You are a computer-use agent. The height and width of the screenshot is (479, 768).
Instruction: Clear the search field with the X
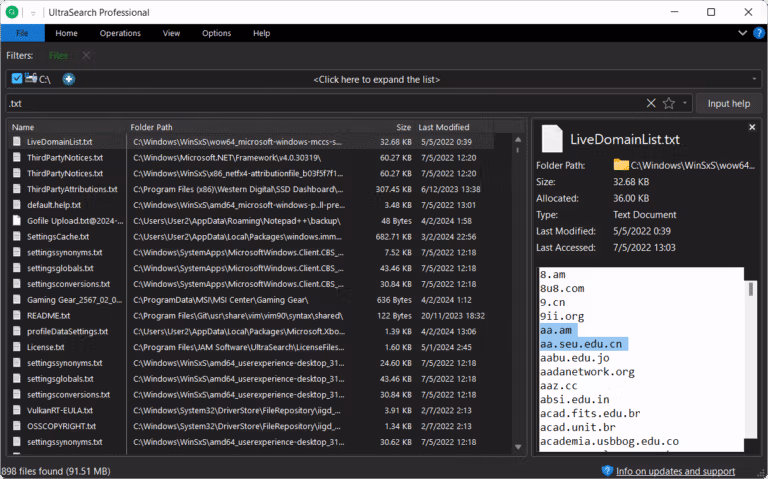coord(651,103)
